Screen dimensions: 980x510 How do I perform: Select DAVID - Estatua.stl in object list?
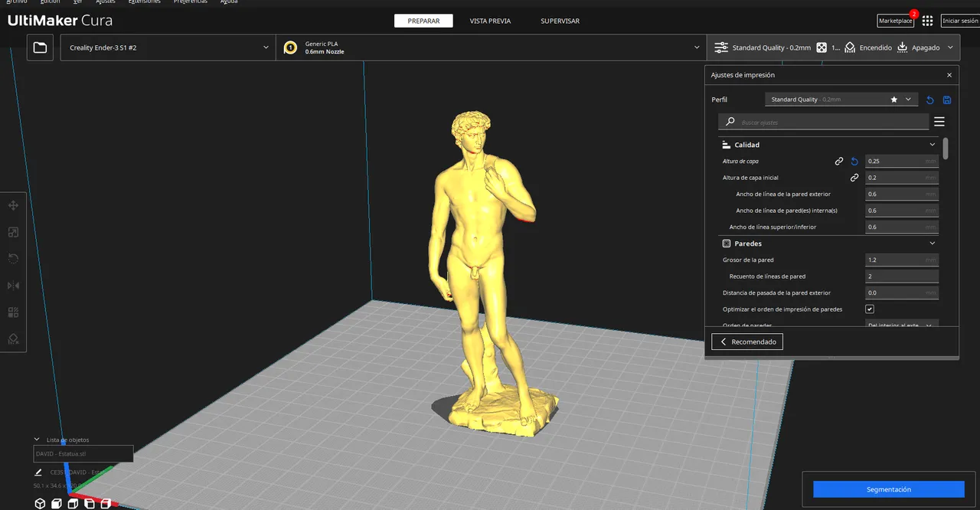coord(83,453)
